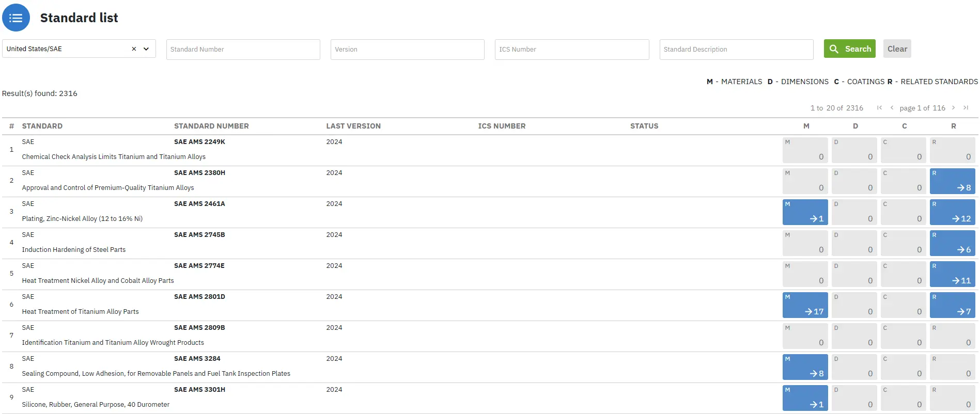Focus the Standard Description input field
The width and height of the screenshot is (980, 414).
(736, 50)
